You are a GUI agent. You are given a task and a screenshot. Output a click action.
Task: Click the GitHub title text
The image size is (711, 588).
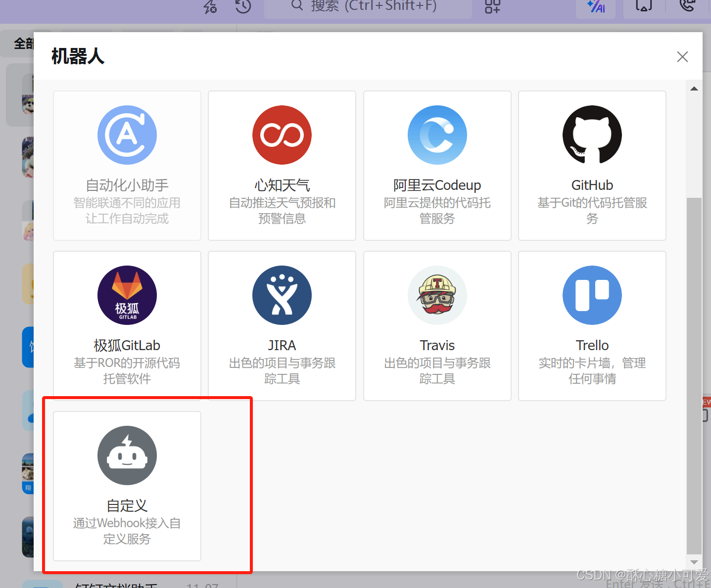pos(592,185)
